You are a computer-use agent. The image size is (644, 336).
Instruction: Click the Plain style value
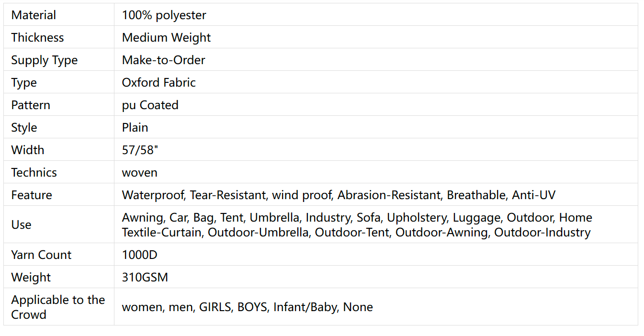pyautogui.click(x=135, y=127)
